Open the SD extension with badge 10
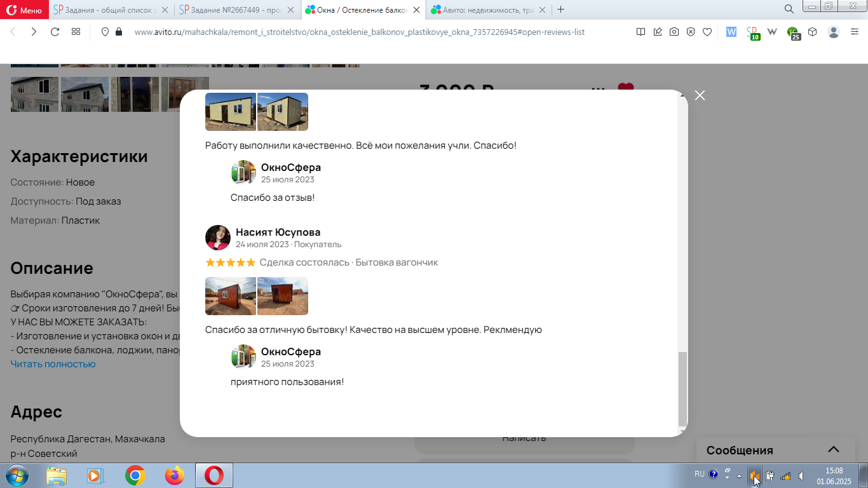 (x=753, y=32)
